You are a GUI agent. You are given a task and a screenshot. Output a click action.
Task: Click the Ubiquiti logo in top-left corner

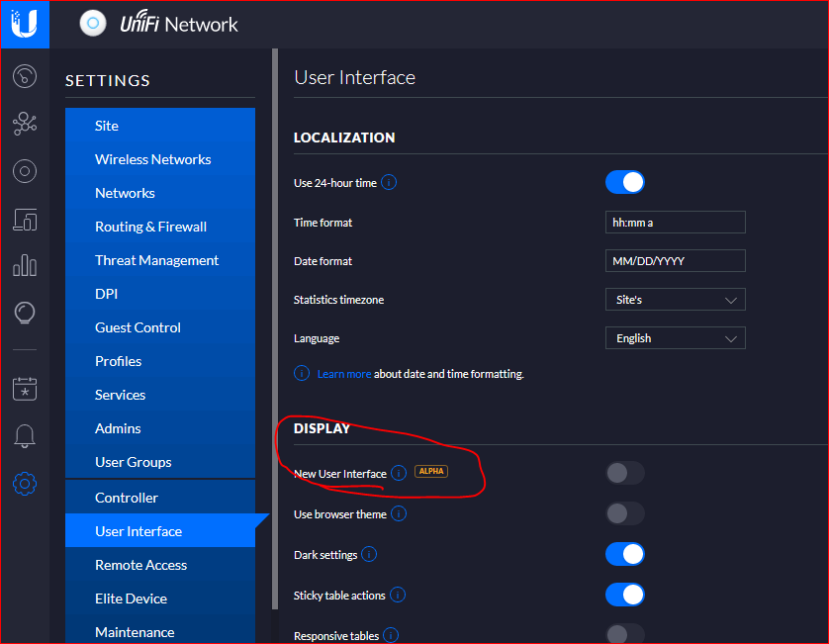point(25,25)
